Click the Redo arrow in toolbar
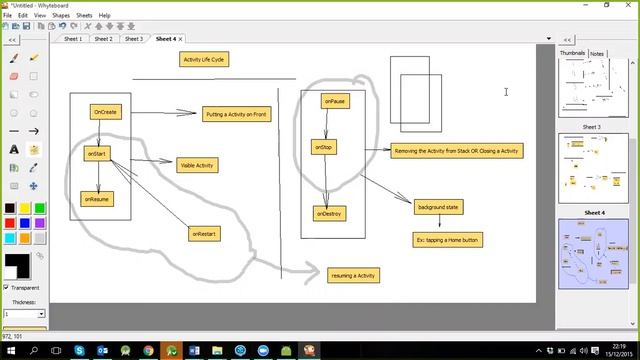 73,26
